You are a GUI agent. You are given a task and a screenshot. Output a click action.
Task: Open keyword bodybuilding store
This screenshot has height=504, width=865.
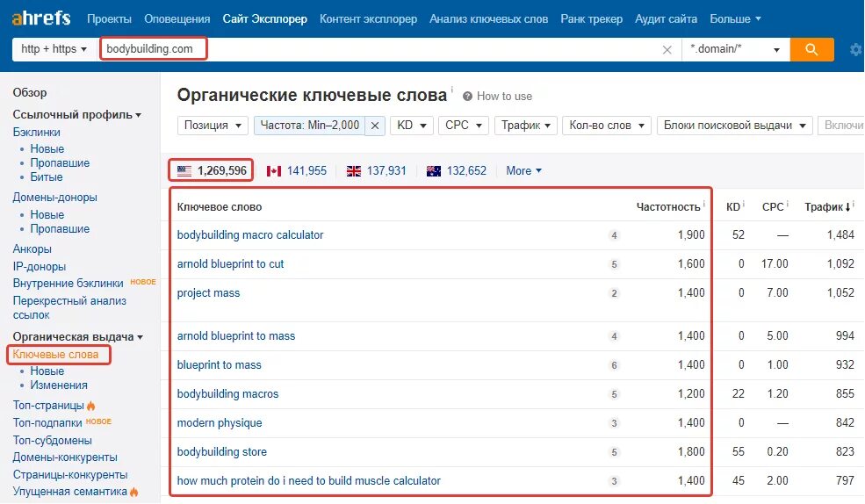click(222, 452)
